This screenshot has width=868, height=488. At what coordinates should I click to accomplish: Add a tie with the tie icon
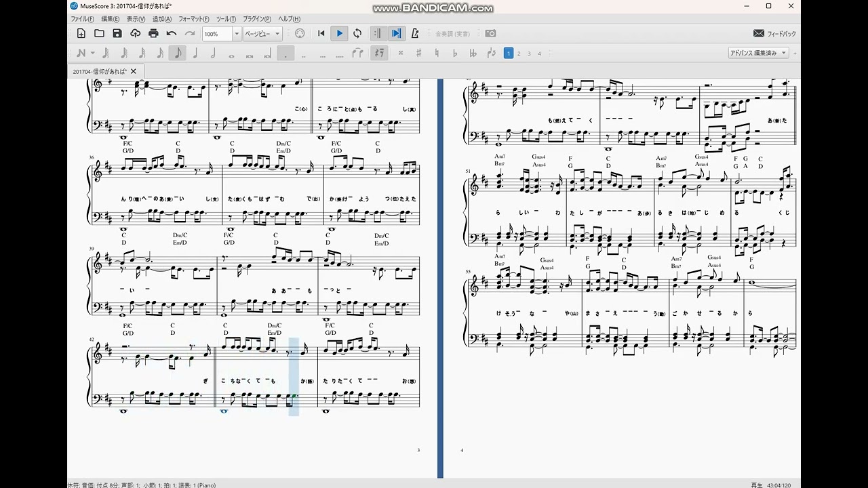(357, 53)
